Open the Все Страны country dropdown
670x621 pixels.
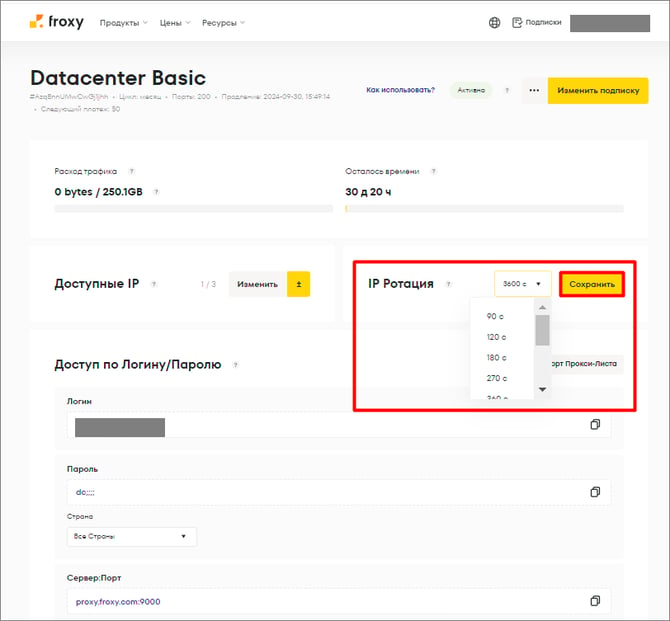click(132, 536)
